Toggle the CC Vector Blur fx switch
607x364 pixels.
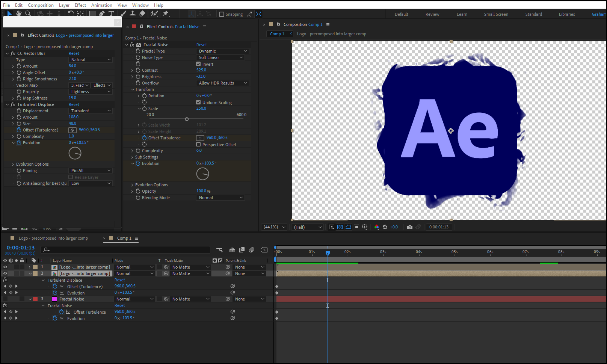(x=13, y=53)
